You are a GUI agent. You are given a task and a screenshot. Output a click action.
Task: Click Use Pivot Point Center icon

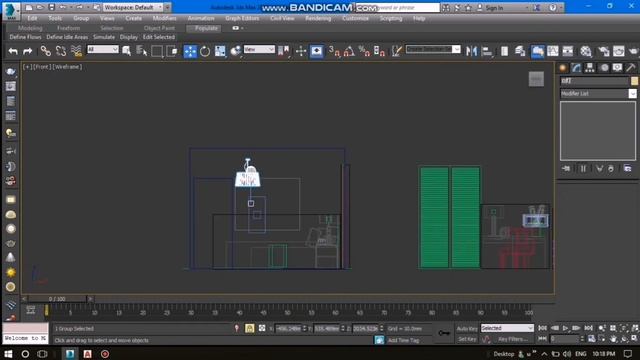(284, 51)
